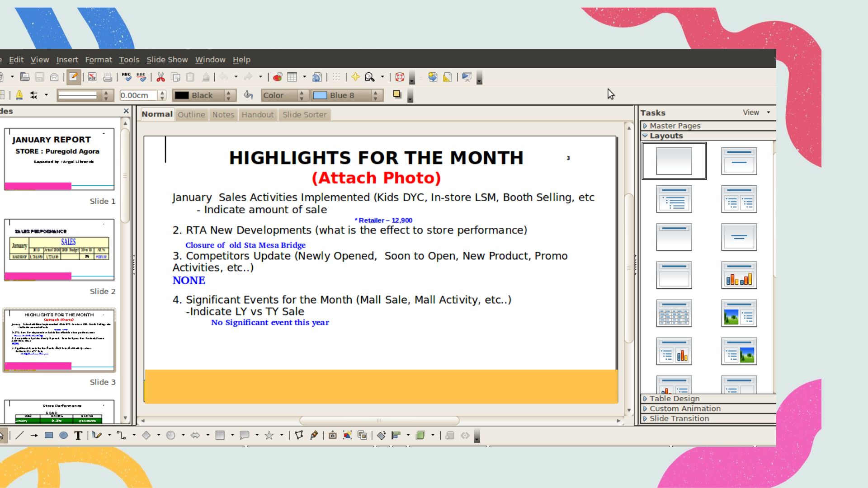This screenshot has height=488, width=868.
Task: Switch to the Outline tab
Action: tap(191, 115)
